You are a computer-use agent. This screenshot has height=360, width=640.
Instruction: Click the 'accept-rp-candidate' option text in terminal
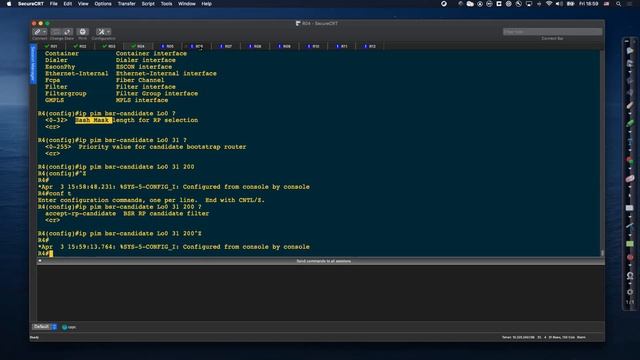coord(80,213)
